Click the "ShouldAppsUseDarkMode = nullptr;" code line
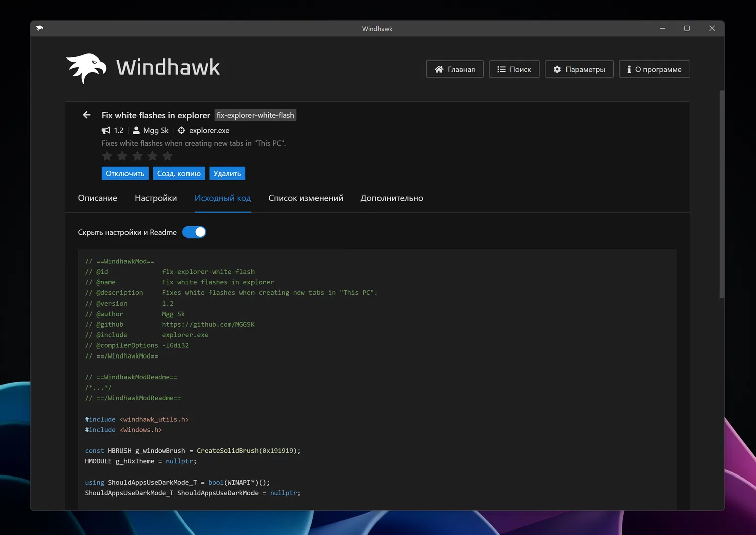756x535 pixels. (193, 493)
